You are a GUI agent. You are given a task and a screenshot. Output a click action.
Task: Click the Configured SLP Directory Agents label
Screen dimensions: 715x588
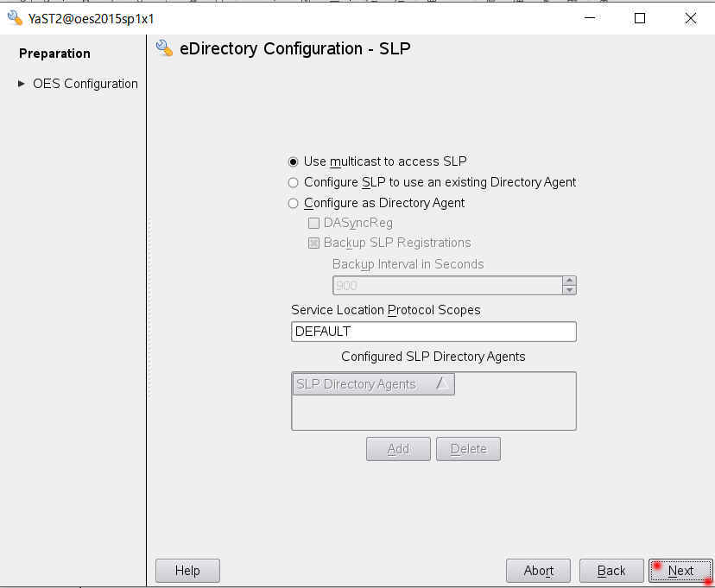click(433, 357)
